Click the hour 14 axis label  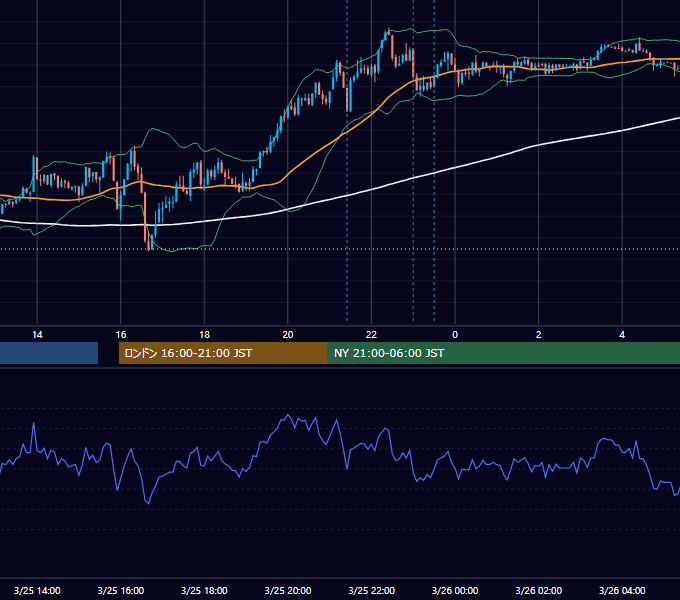pyautogui.click(x=37, y=335)
